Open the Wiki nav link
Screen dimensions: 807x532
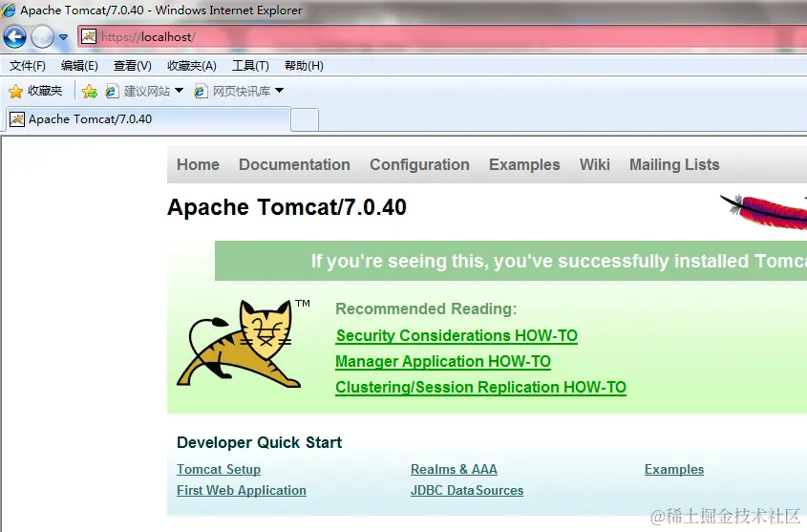coord(594,164)
